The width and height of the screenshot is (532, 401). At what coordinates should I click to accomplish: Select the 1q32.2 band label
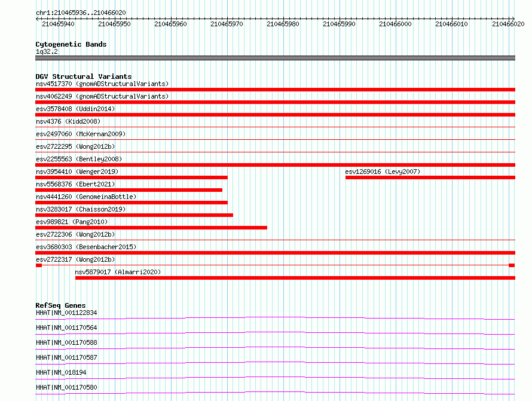(47, 51)
